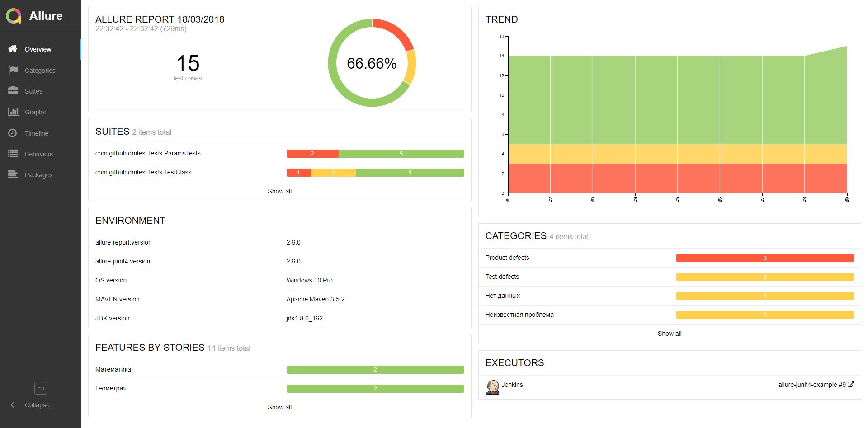
Task: Open the Overview tab
Action: coord(41,49)
